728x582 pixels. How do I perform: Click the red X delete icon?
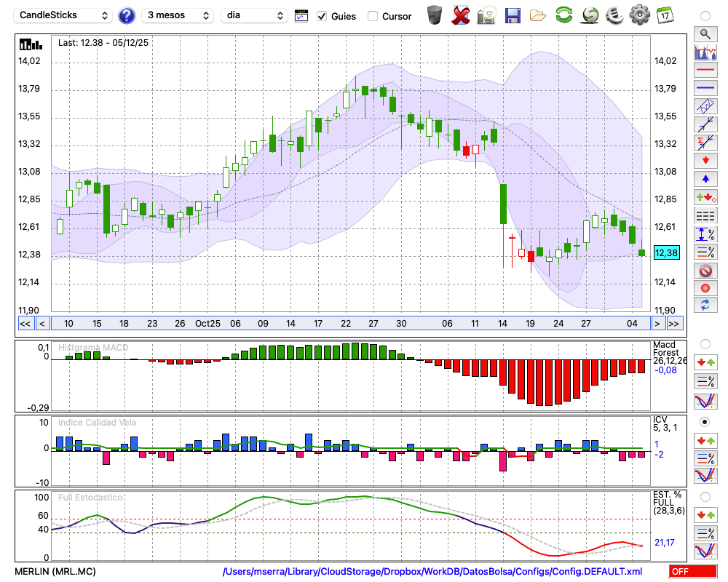[x=460, y=15]
